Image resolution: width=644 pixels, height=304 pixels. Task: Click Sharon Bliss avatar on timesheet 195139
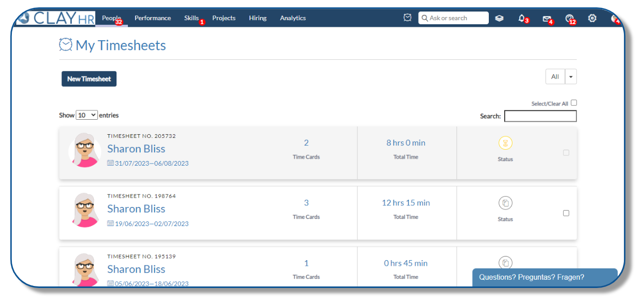(x=85, y=270)
